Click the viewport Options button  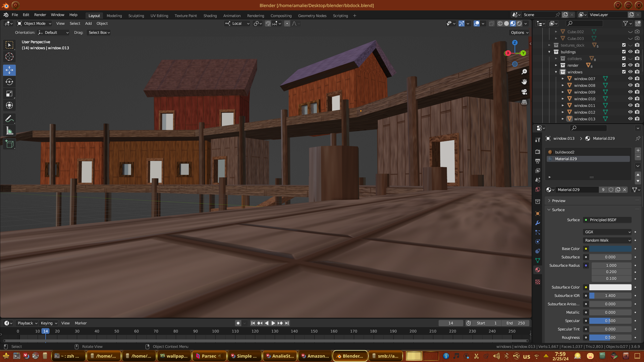click(x=519, y=33)
